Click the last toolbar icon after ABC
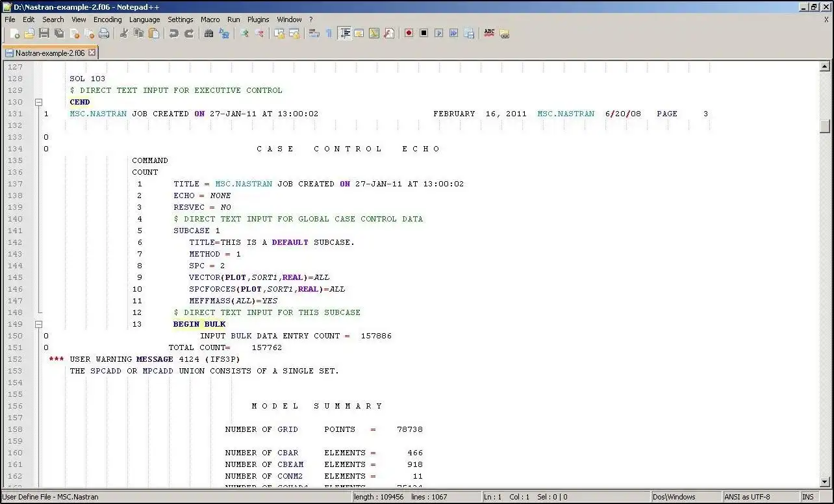Screen dimensions: 834x504 (504, 33)
